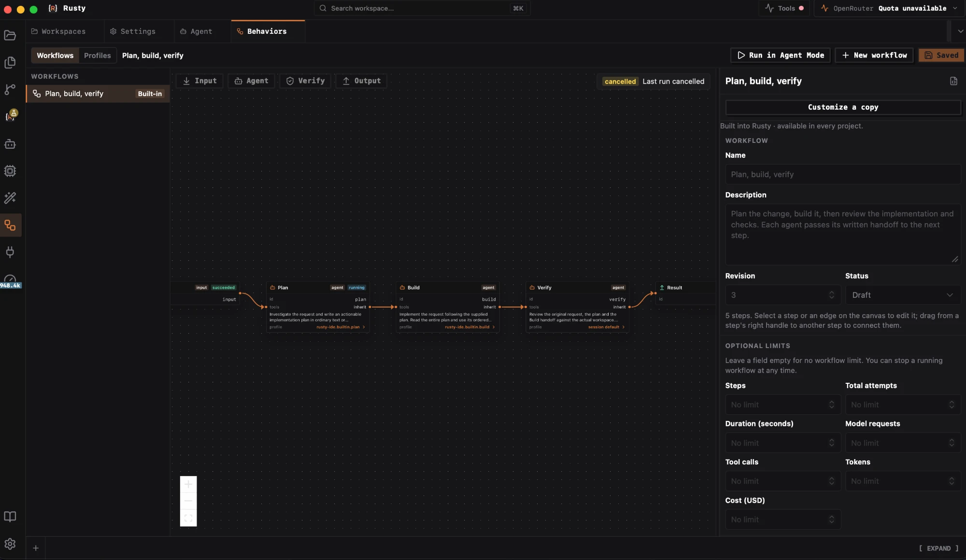
Task: Add a Verify step from toolbar
Action: point(305,81)
